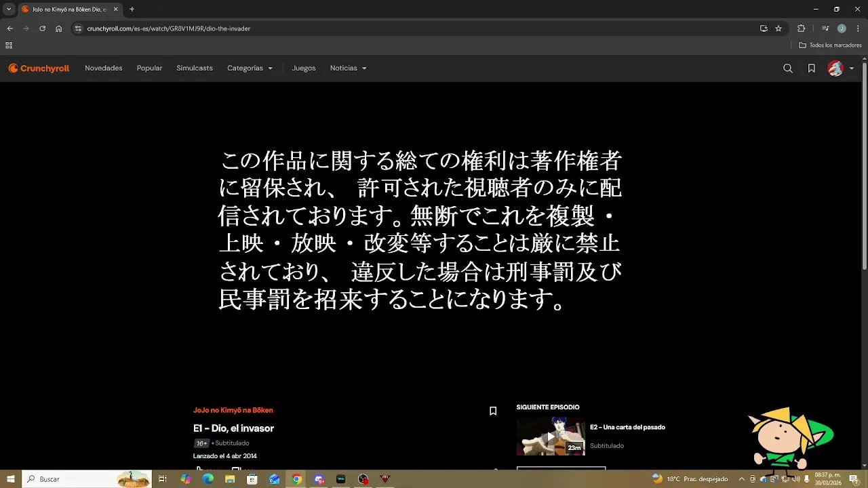Go to the Popular section

click(x=149, y=68)
